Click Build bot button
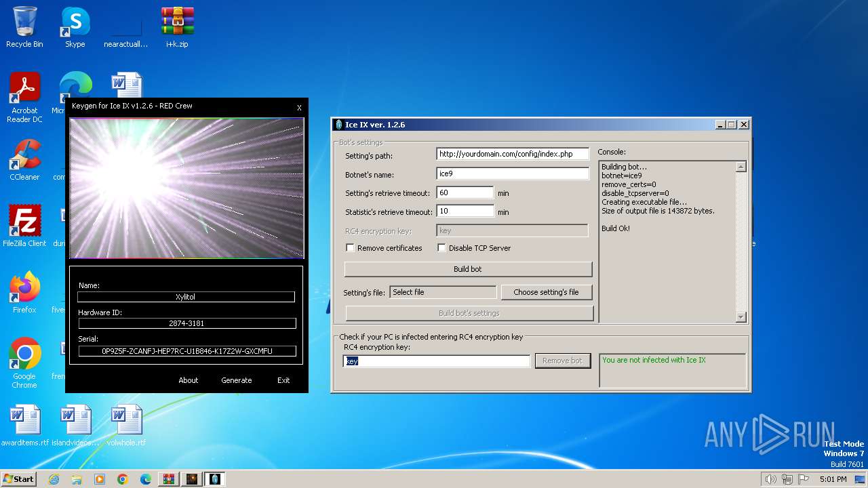Screen dimensions: 868x488 [x=468, y=269]
